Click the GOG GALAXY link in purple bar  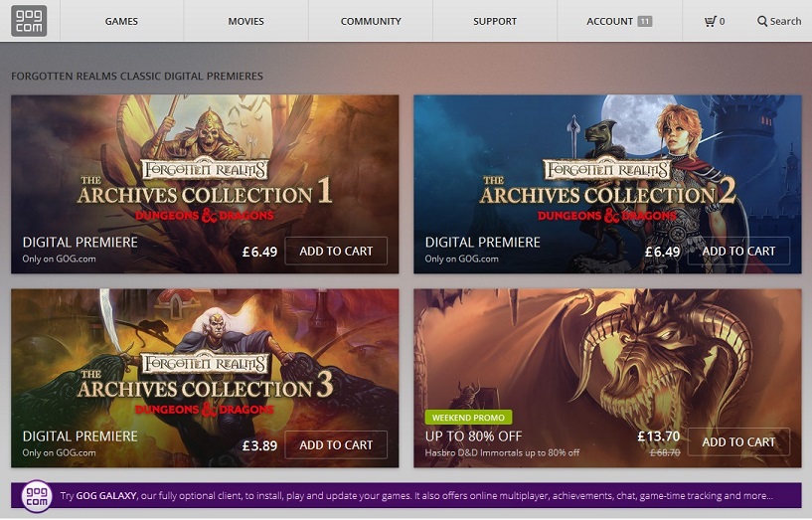106,496
